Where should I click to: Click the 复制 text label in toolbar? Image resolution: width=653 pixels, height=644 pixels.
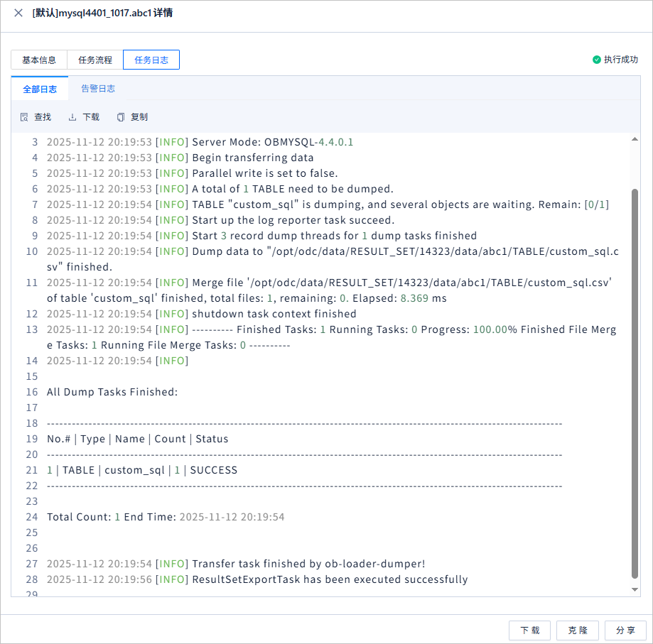pos(139,117)
